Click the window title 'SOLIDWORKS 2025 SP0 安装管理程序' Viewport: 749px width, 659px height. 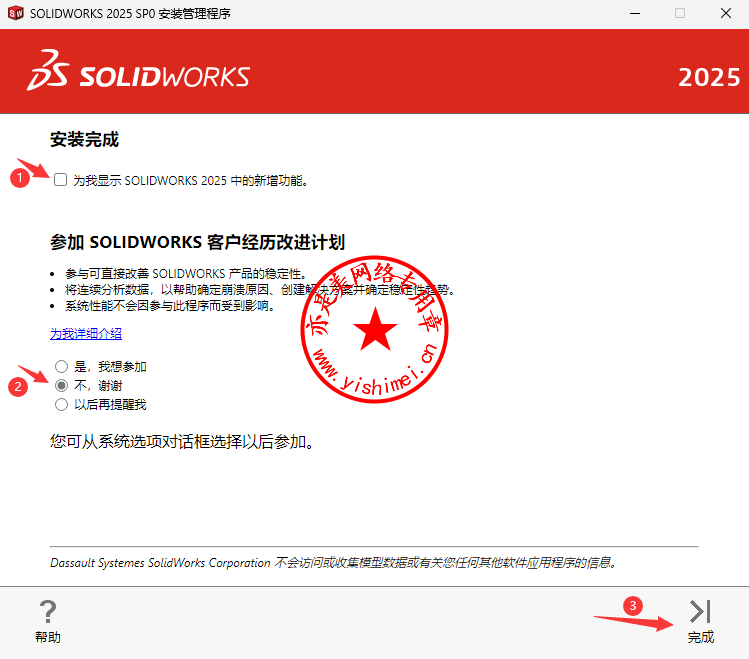pyautogui.click(x=130, y=13)
